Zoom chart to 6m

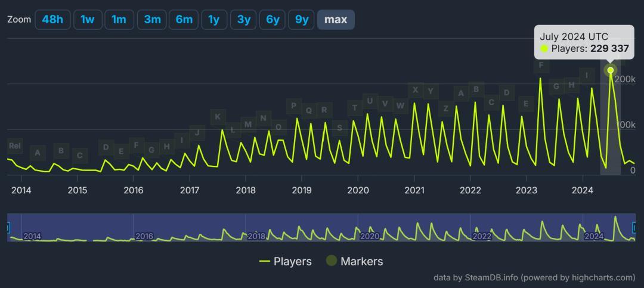coord(184,19)
